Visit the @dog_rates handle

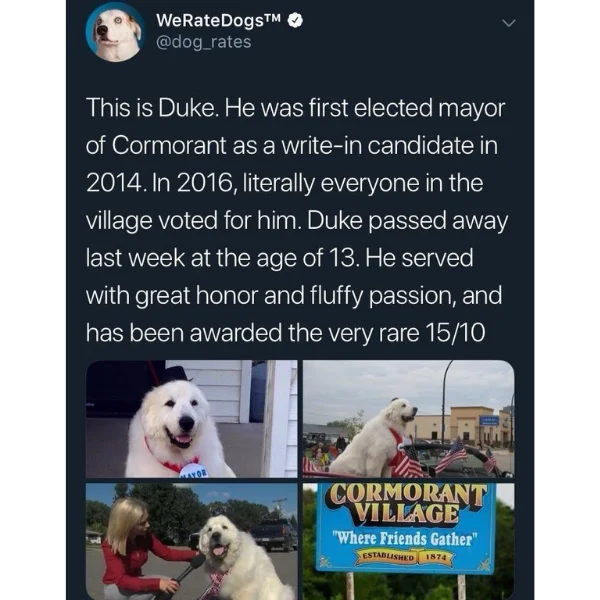[204, 42]
